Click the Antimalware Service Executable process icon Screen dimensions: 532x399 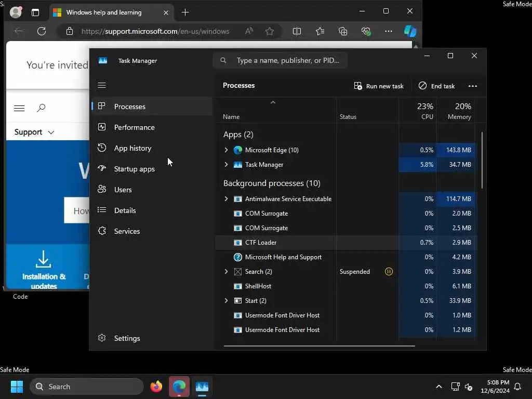[x=238, y=198]
